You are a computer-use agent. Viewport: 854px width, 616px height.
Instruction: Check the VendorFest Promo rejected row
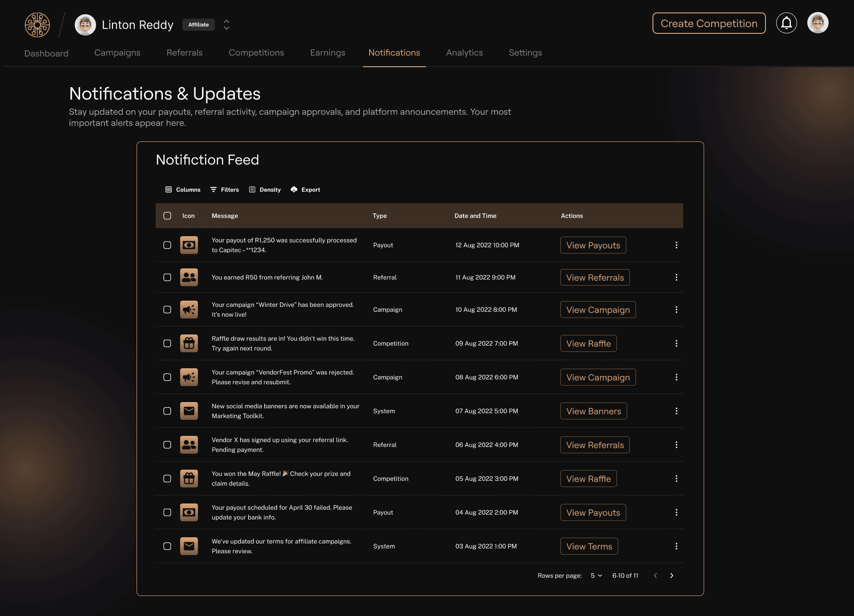(x=167, y=377)
